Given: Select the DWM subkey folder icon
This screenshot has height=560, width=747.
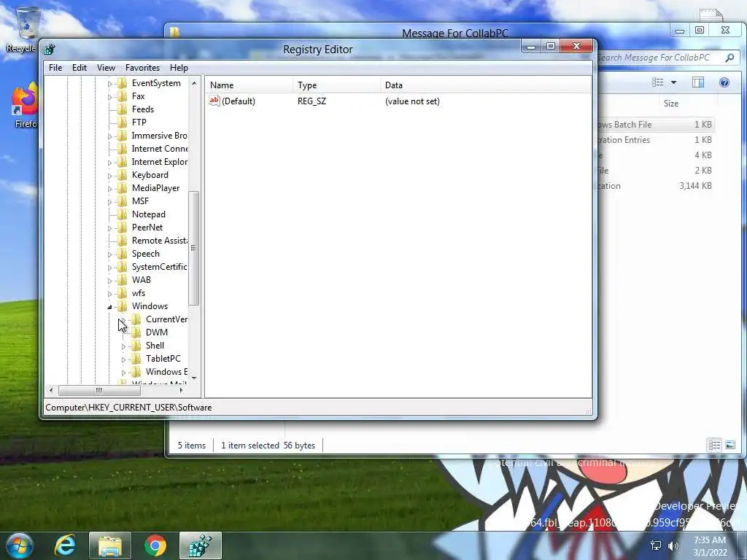Looking at the screenshot, I should 136,332.
